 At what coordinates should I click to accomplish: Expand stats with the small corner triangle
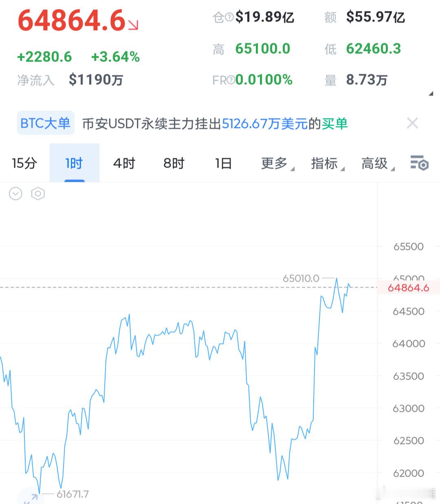coord(431,94)
